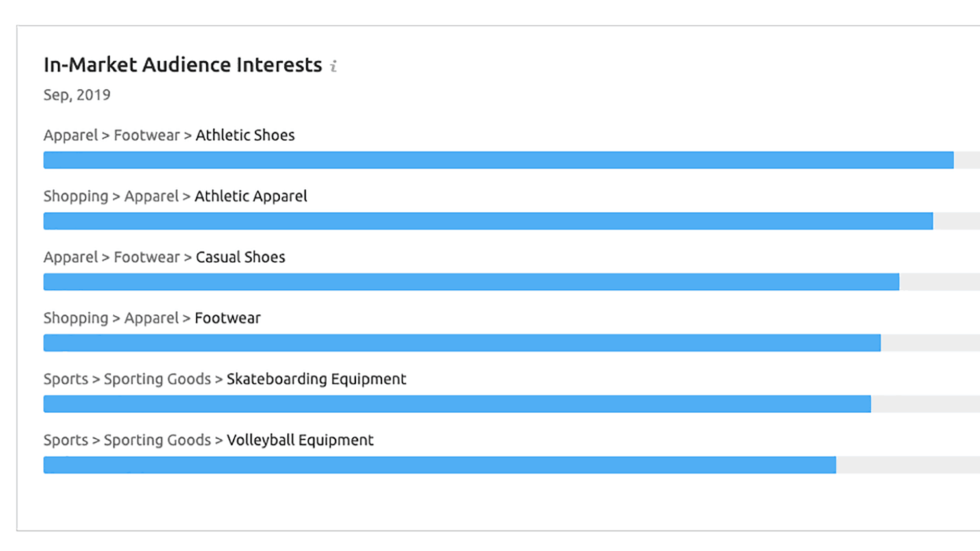Click the Sep, 2019 date label
Screen dimensions: 980x551
(77, 95)
